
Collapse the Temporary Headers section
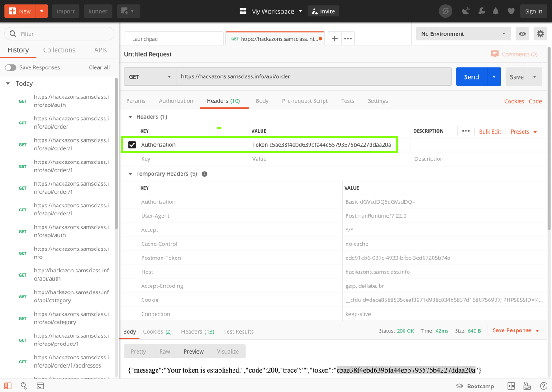130,174
